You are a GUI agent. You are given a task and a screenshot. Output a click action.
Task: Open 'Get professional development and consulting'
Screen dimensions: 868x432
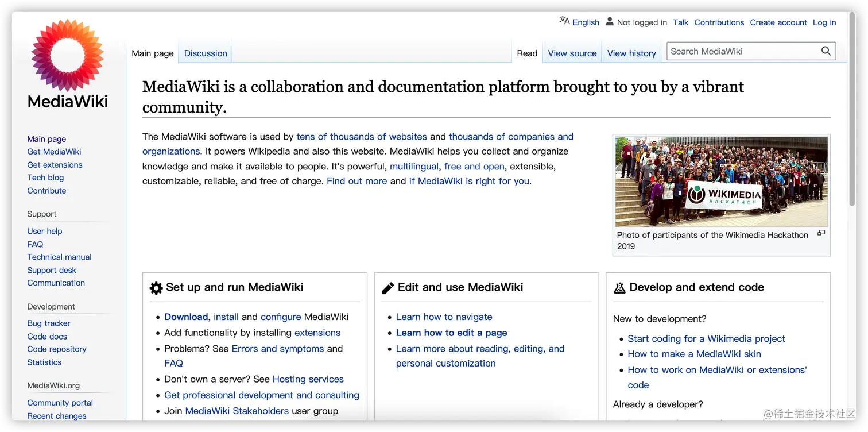(262, 395)
